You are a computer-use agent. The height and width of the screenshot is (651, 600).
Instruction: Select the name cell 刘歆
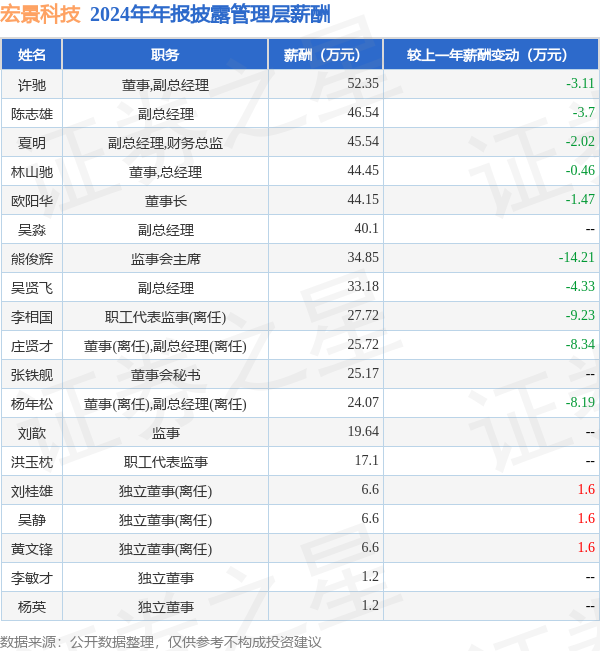coord(32,433)
